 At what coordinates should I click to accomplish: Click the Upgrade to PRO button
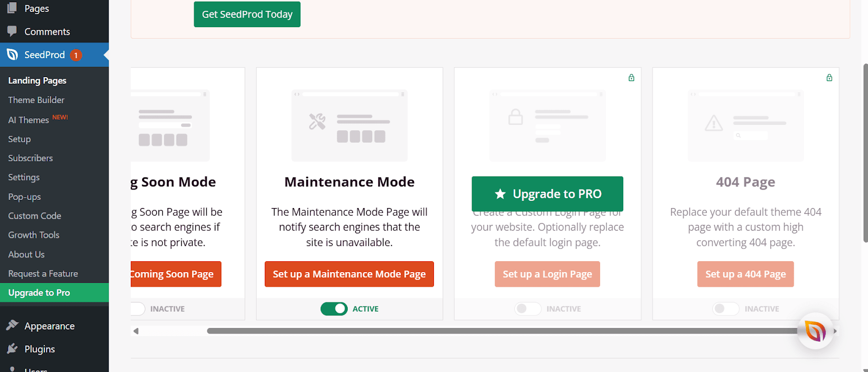[x=547, y=194]
